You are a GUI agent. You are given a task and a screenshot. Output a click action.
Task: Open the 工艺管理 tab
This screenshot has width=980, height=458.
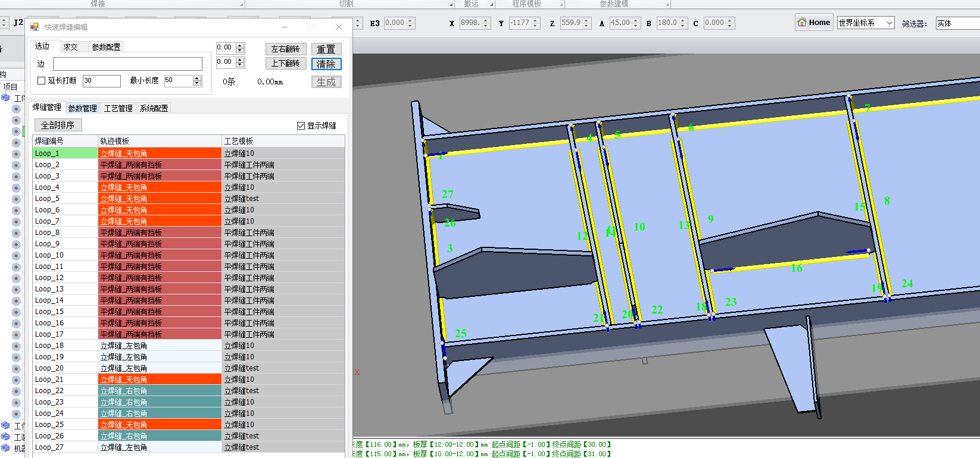118,108
